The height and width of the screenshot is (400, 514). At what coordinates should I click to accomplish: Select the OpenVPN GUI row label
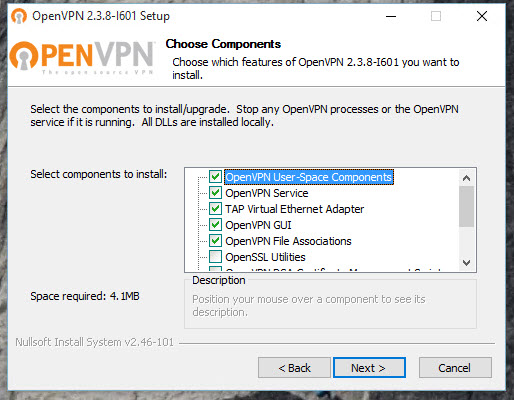point(258,225)
